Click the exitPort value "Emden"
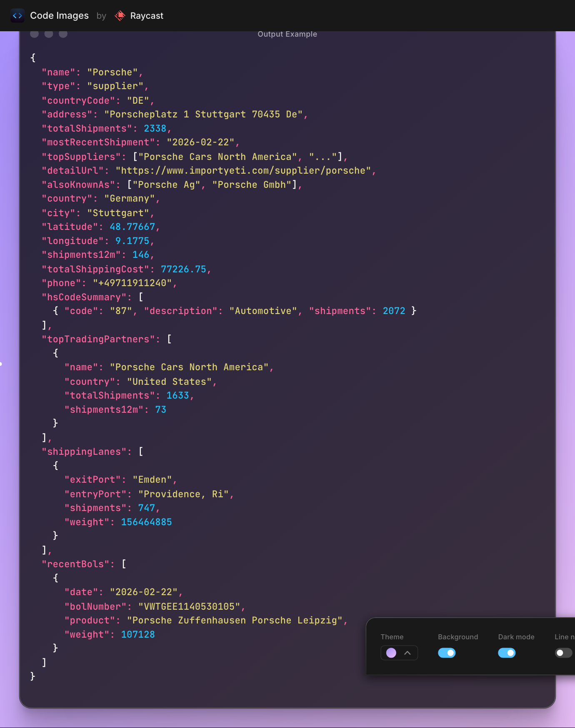 point(152,480)
